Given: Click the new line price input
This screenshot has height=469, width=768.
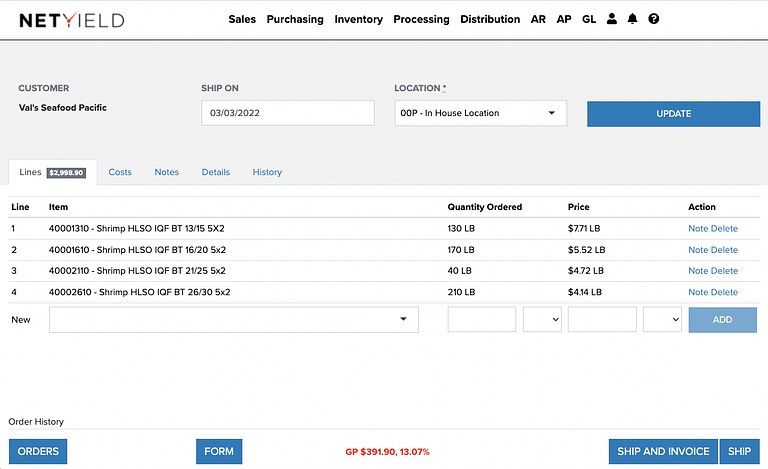Looking at the screenshot, I should (602, 320).
